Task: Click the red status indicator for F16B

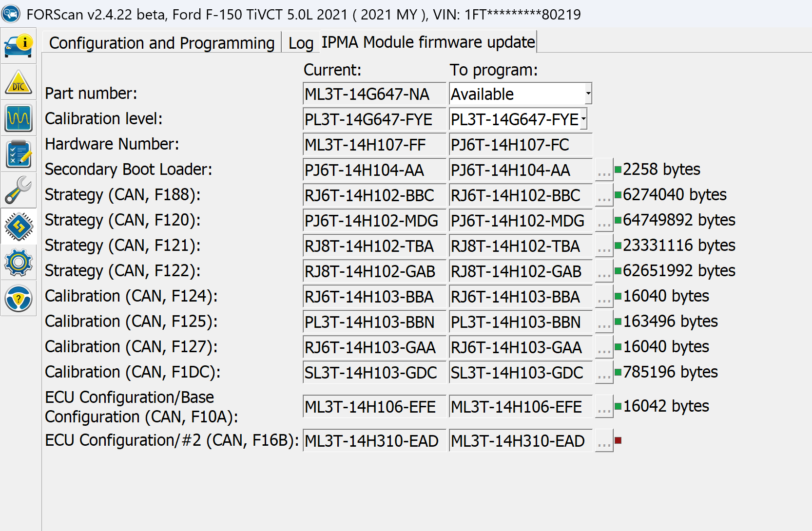Action: (x=618, y=440)
